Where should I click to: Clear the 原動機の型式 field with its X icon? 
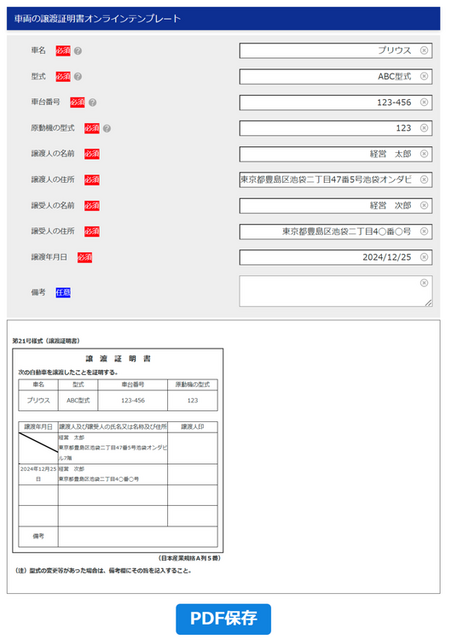424,128
